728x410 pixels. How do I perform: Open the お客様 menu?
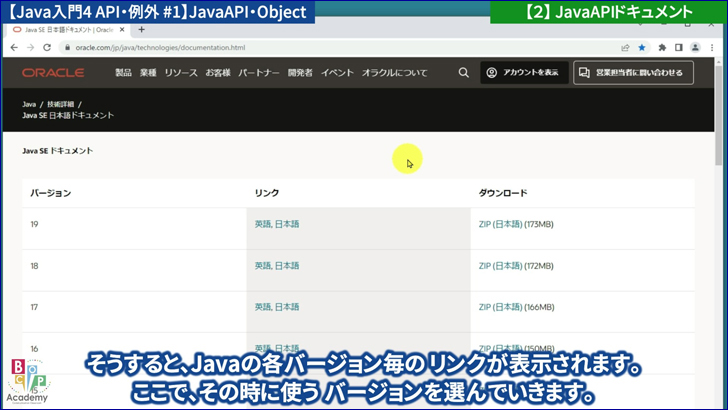point(218,72)
